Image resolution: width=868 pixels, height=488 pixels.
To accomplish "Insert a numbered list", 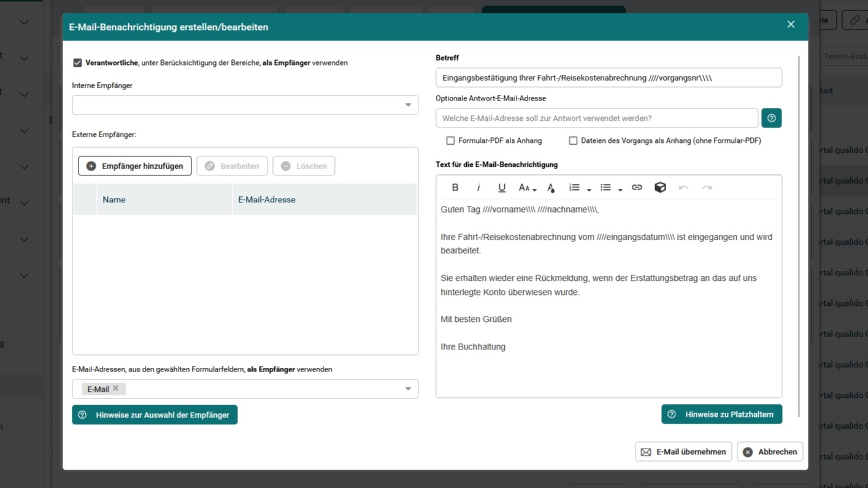I will point(574,188).
